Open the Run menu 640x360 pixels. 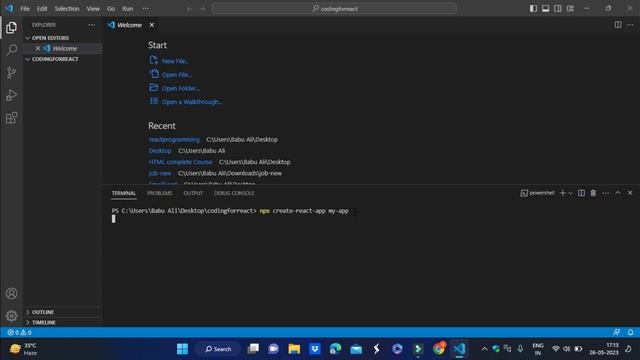tap(128, 9)
